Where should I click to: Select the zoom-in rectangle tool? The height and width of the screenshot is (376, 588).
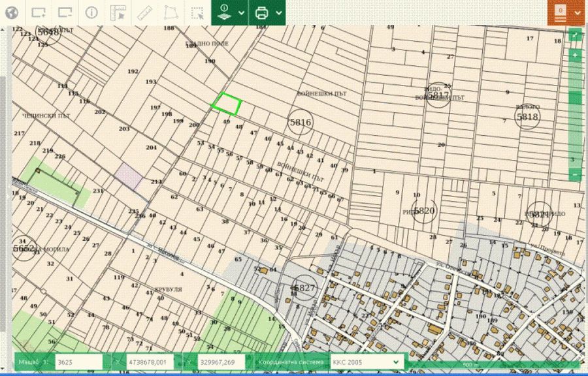(39, 12)
